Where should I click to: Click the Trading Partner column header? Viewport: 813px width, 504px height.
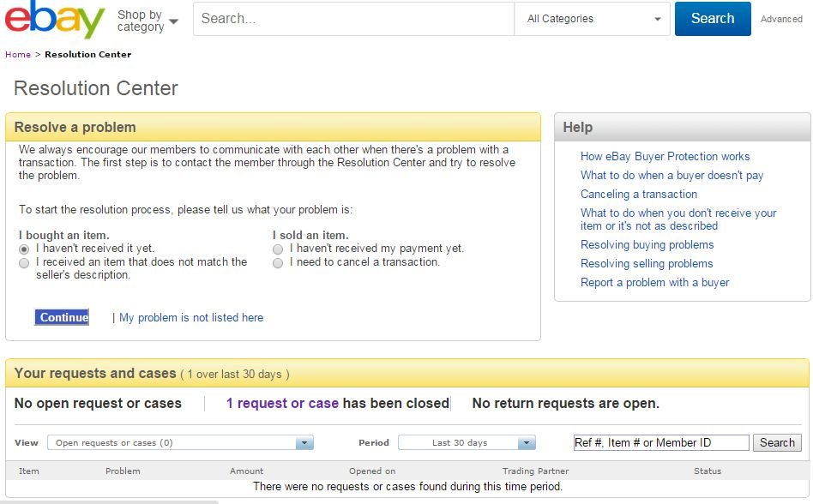(536, 471)
